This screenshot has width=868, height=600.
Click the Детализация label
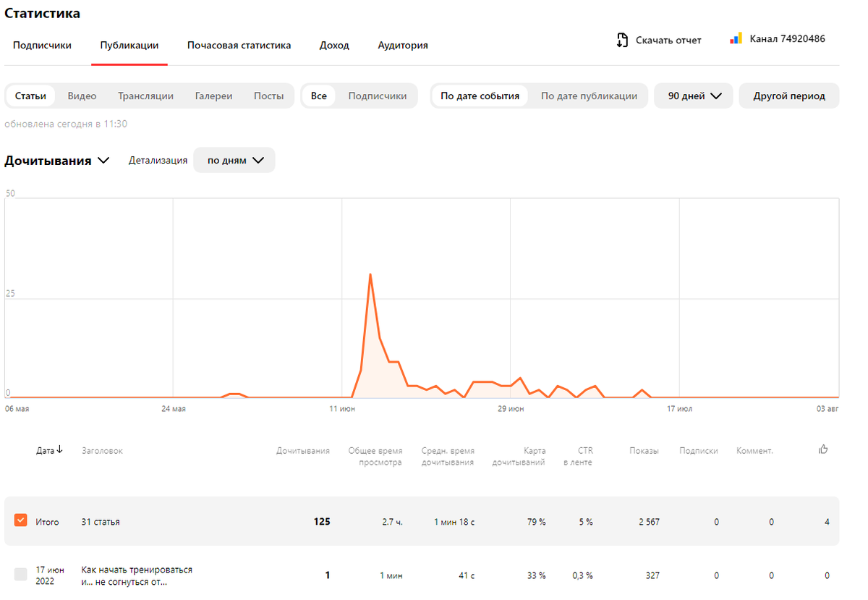pos(158,161)
